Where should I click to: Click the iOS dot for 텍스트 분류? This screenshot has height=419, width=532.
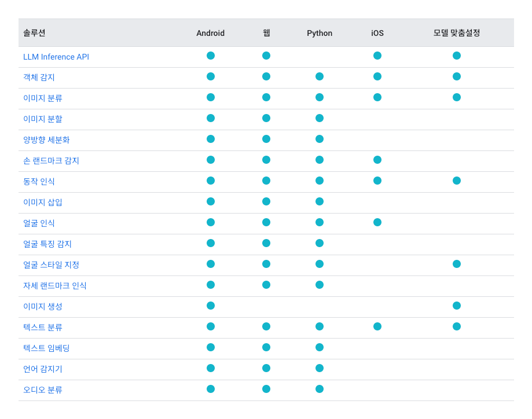pos(377,327)
